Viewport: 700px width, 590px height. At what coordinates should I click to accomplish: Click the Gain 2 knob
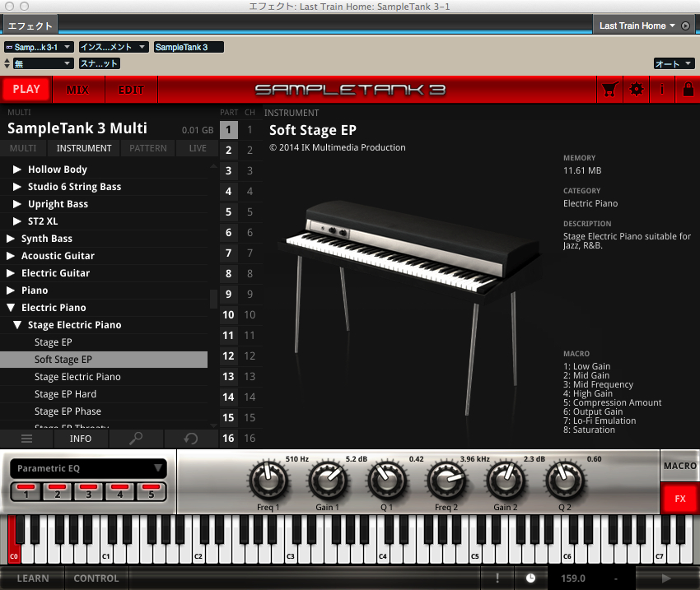coord(506,481)
